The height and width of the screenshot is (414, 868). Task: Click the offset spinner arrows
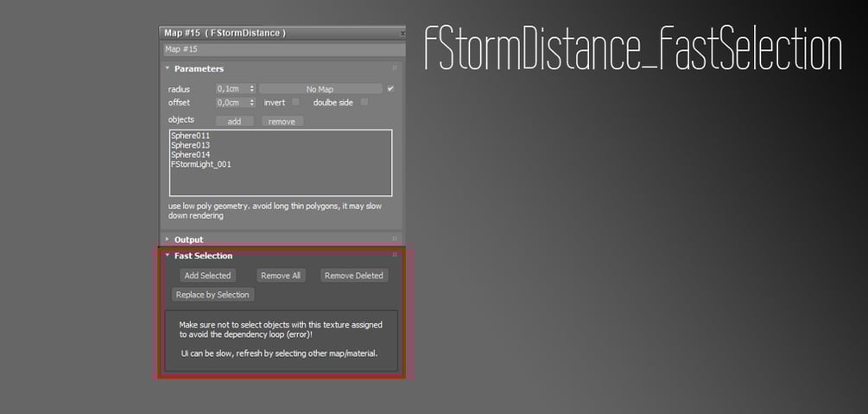(x=252, y=103)
